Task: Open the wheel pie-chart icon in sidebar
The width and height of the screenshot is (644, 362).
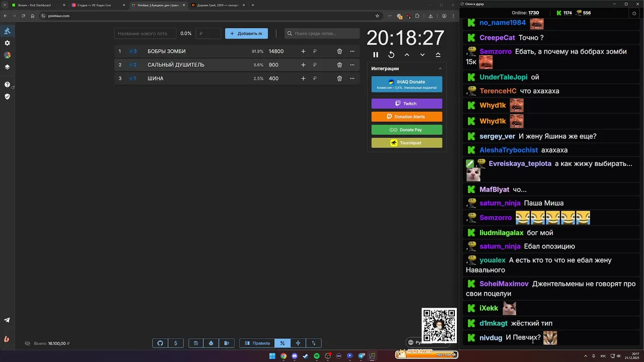Action: tap(7, 55)
